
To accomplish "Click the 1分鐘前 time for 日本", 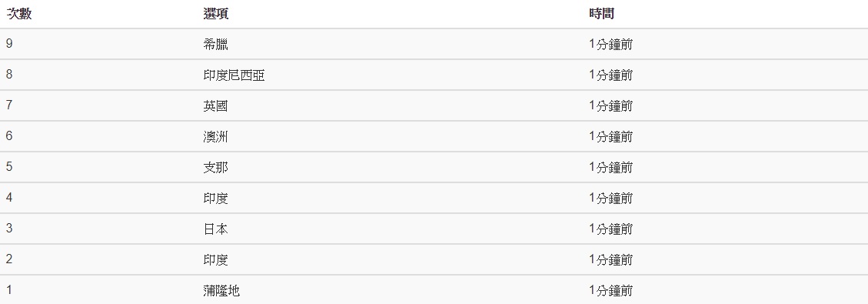I will coord(610,229).
